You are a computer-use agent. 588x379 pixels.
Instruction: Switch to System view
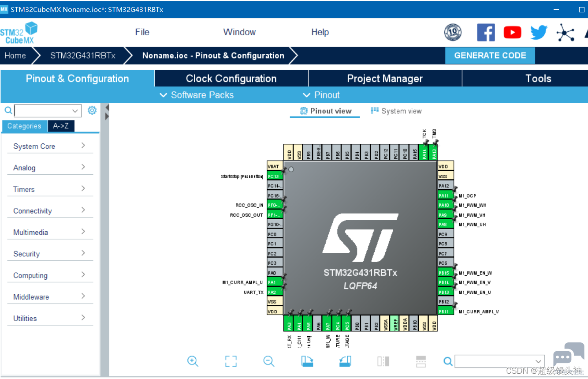[x=396, y=111]
